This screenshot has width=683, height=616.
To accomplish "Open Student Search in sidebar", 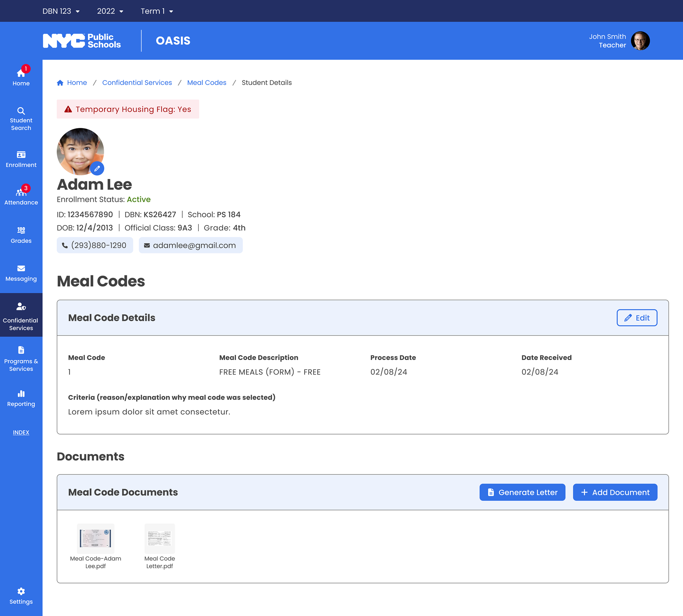I will tap(21, 119).
